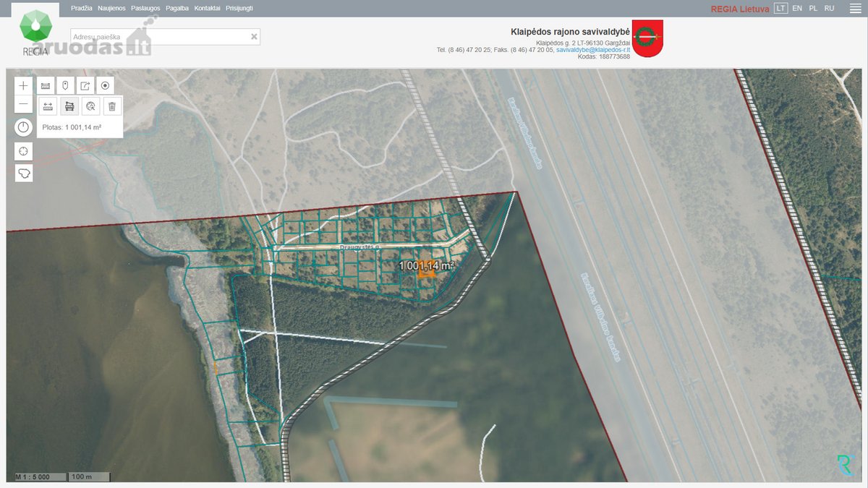Click the globe with cursor tool icon

click(x=90, y=106)
